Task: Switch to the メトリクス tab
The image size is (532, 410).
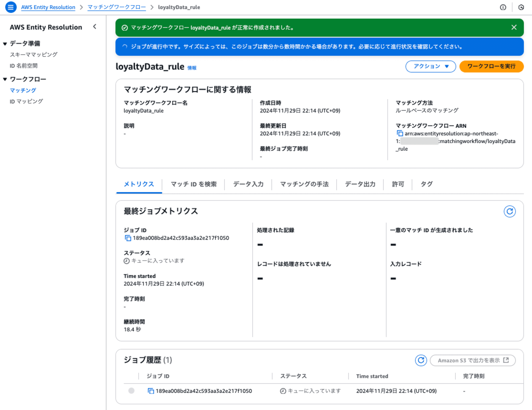Action: coord(139,184)
